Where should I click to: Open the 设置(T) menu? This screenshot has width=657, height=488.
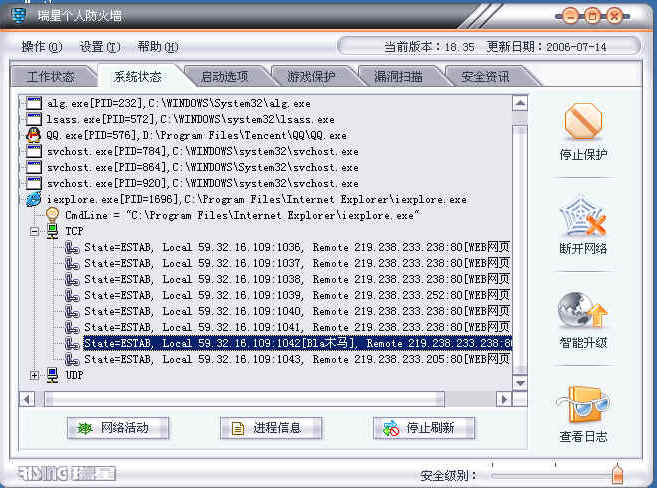coord(100,46)
